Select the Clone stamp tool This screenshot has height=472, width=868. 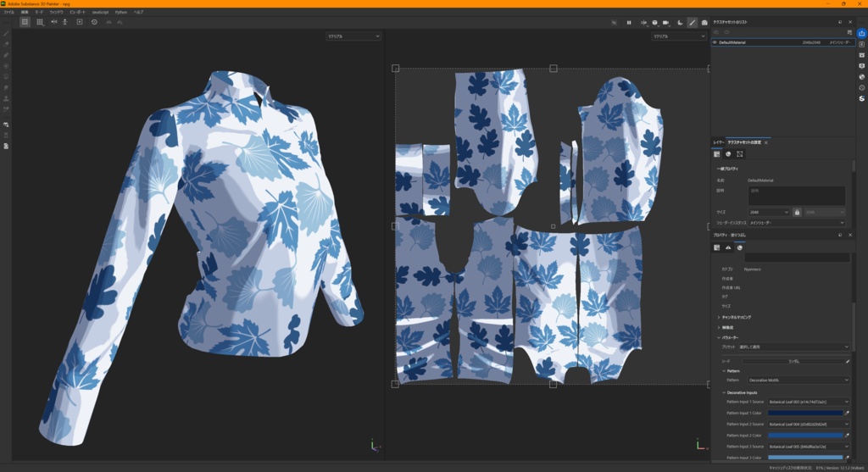coord(6,98)
